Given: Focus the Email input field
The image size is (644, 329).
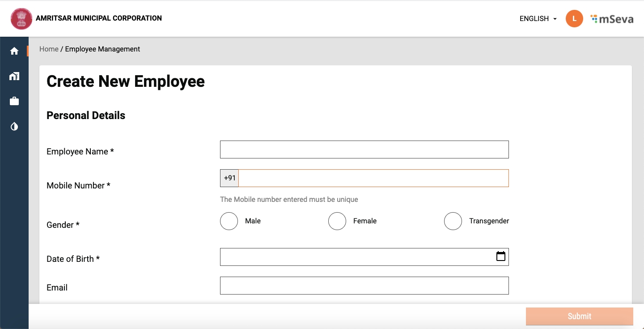Looking at the screenshot, I should (x=364, y=286).
